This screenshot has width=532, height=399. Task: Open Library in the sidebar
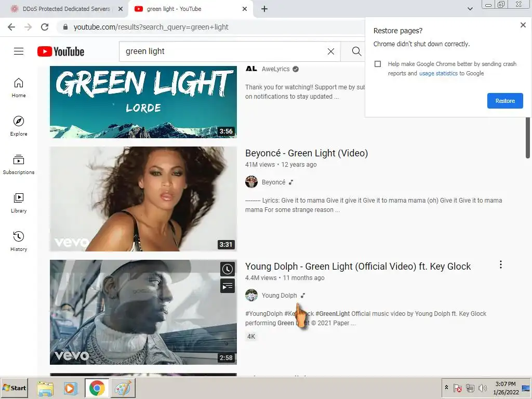19,203
